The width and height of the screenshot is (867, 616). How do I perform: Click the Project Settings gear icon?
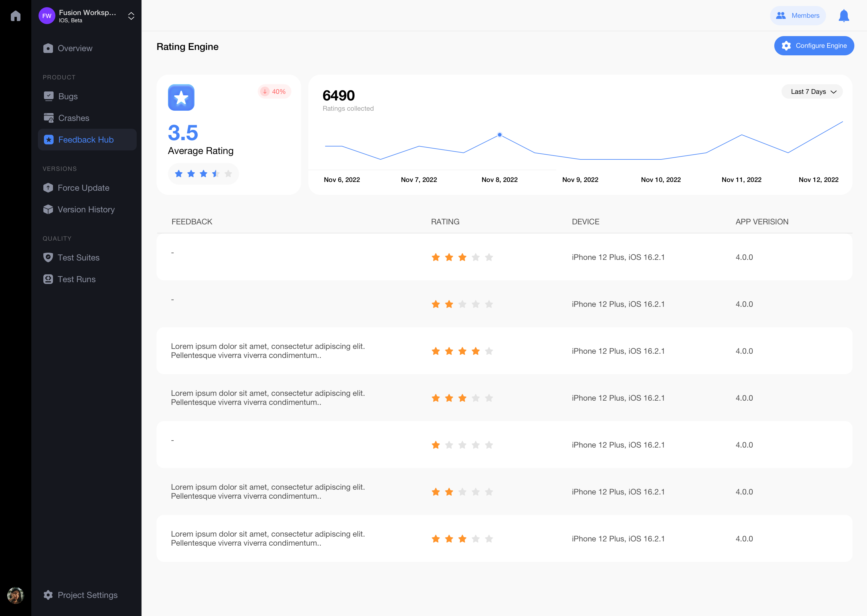coord(48,595)
